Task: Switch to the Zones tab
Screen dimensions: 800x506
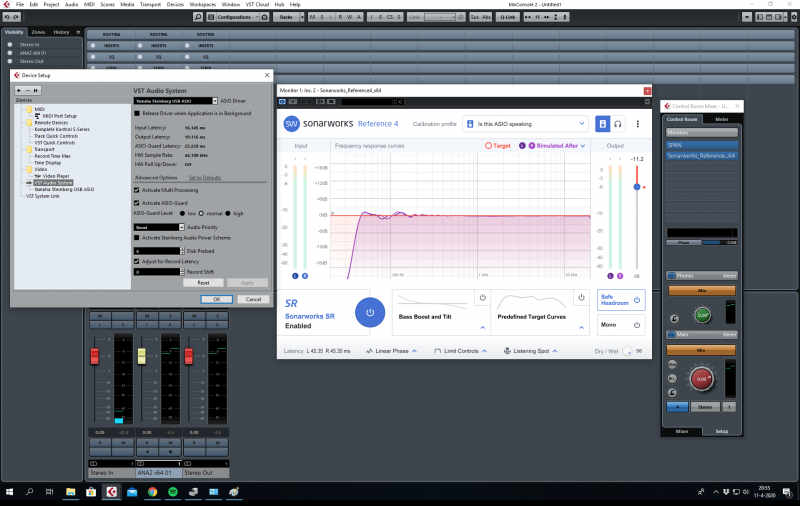Action: (x=38, y=32)
